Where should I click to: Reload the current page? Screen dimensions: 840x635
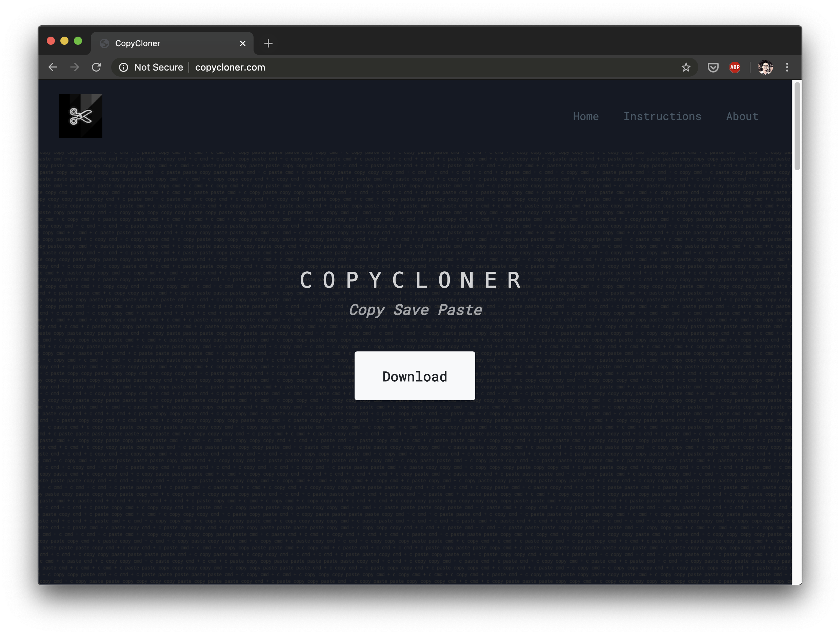coord(97,67)
